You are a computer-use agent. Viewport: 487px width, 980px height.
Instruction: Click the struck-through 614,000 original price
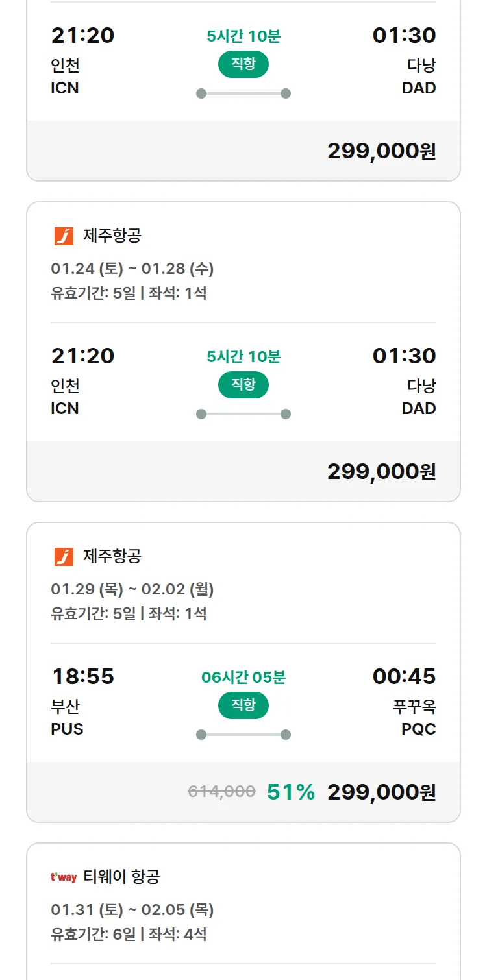coord(221,792)
